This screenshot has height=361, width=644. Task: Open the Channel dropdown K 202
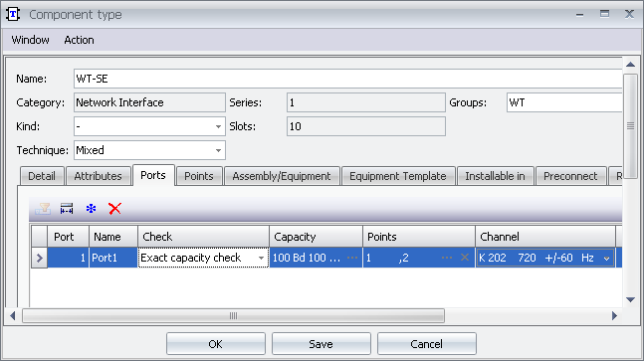tap(606, 258)
